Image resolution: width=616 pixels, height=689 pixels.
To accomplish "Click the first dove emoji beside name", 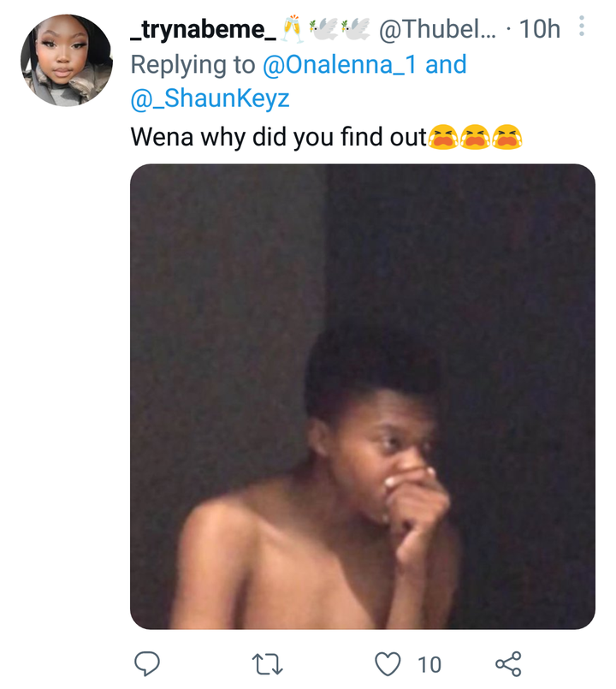I will [x=323, y=28].
